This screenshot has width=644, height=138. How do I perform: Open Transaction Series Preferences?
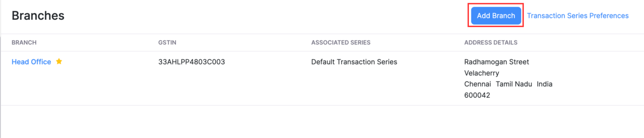(x=577, y=16)
